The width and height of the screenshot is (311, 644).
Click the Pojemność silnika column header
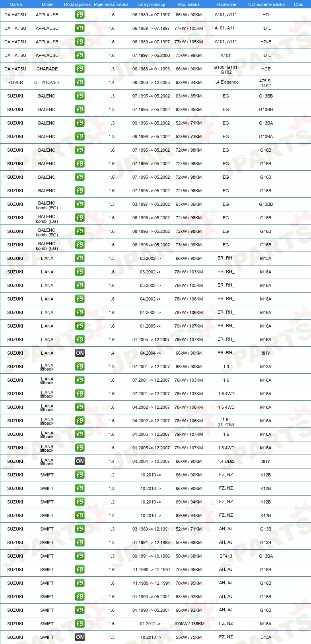coord(111,4)
